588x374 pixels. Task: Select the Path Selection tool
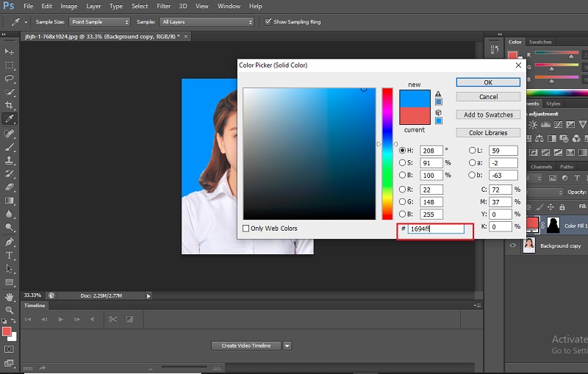pyautogui.click(x=10, y=269)
